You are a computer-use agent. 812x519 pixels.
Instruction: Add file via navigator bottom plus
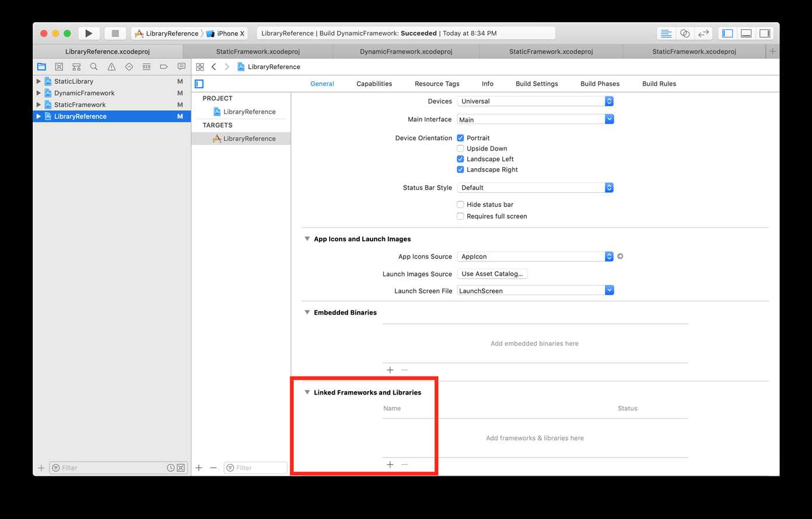click(41, 468)
